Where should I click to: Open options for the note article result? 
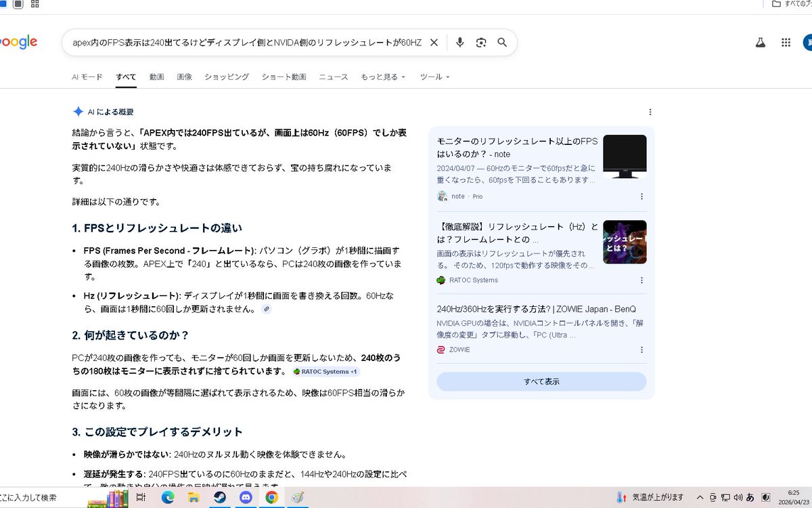point(641,196)
